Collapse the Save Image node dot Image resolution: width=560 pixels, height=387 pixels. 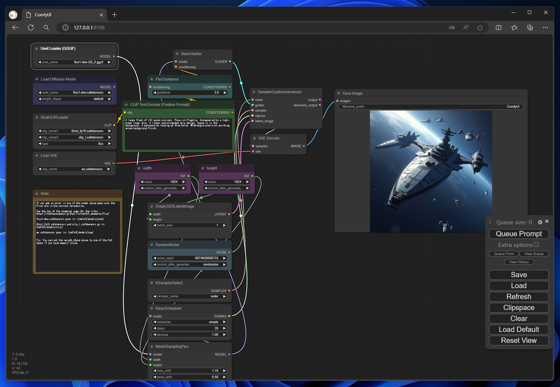[x=339, y=93]
